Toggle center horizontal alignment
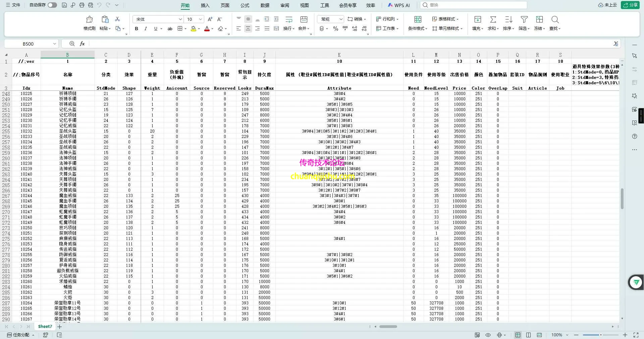This screenshot has height=339, width=644. click(x=248, y=29)
